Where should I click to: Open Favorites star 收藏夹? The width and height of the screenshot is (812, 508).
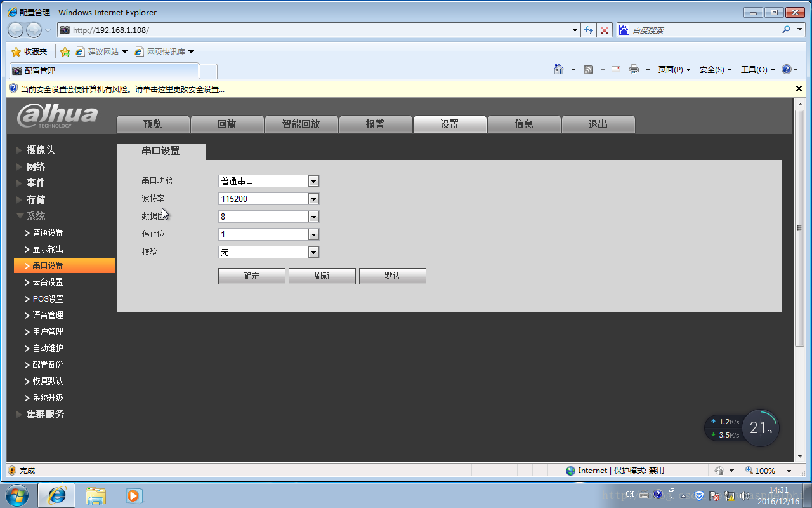coord(29,51)
